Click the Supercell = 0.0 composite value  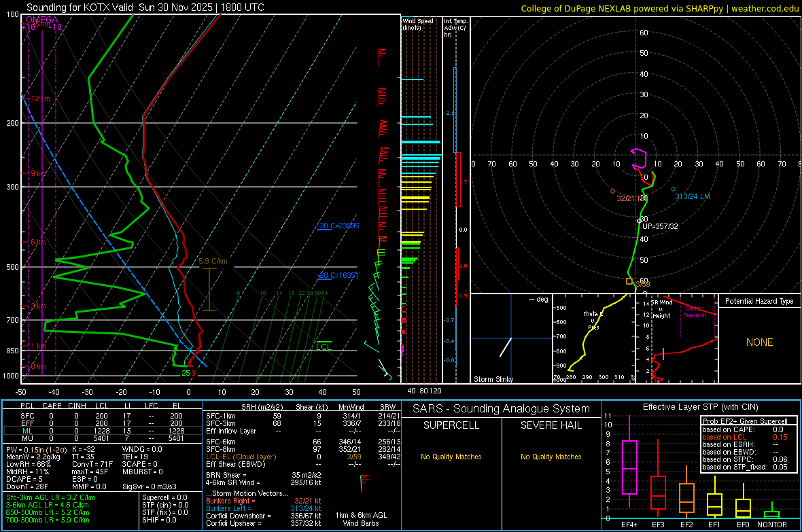(x=164, y=497)
